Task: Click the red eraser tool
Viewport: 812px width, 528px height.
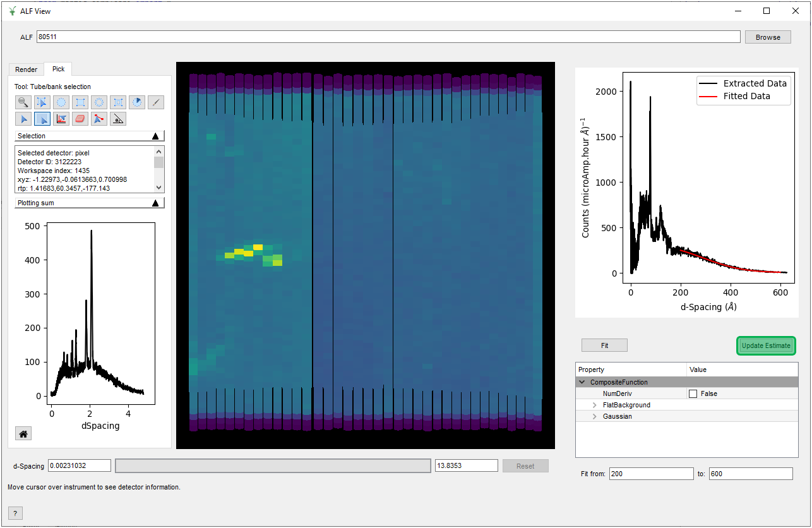Action: pyautogui.click(x=80, y=118)
